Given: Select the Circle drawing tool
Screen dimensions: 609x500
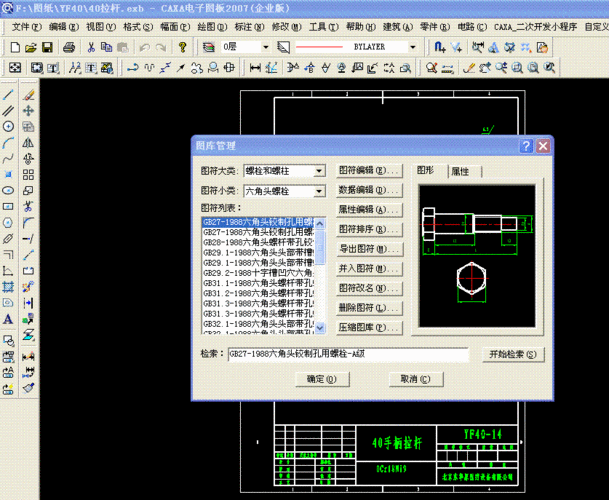Looking at the screenshot, I should tap(8, 126).
